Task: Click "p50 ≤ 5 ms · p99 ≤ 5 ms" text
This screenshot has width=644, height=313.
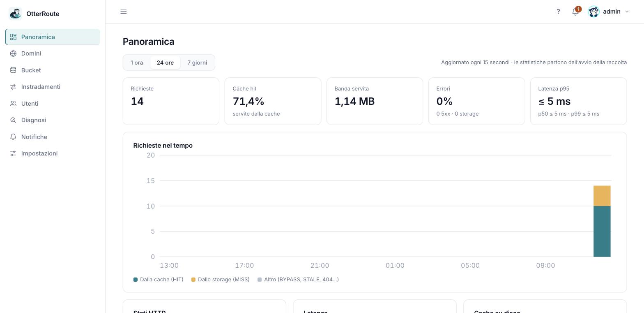Action: click(568, 114)
